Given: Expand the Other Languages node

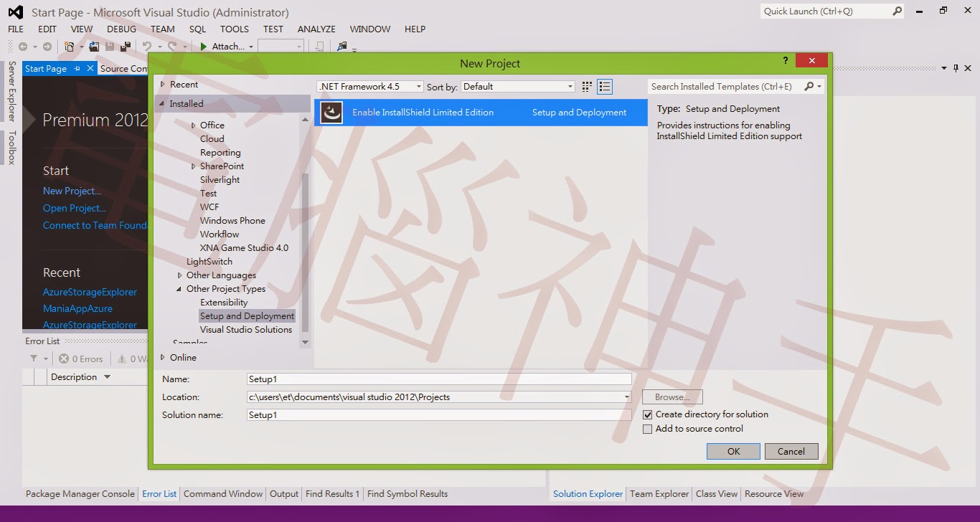Looking at the screenshot, I should point(179,275).
